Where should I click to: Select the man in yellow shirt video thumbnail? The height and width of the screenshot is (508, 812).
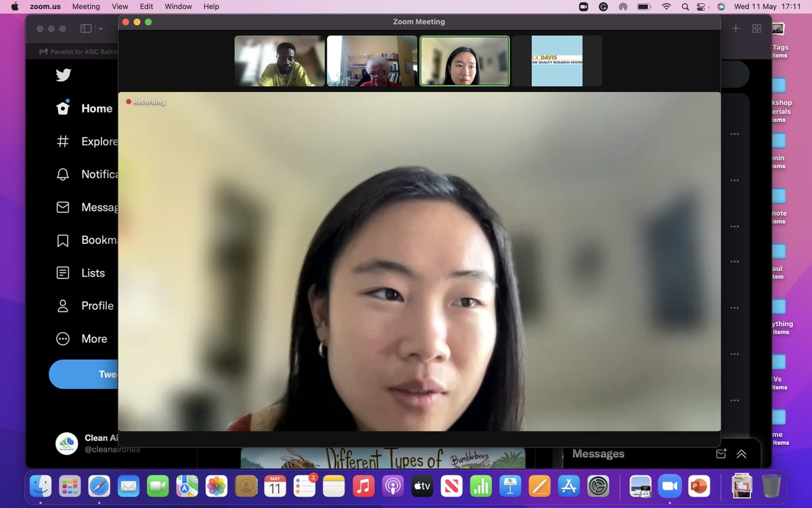[279, 61]
